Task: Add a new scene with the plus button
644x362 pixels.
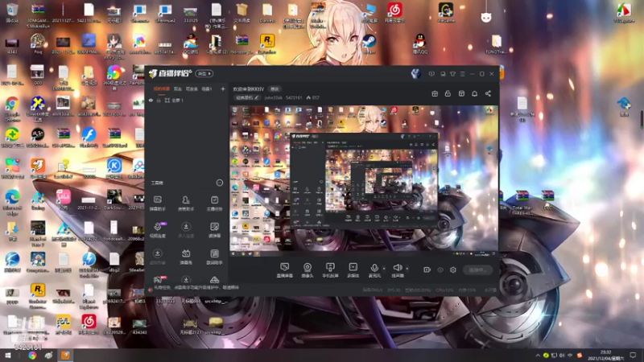Action: tap(223, 88)
